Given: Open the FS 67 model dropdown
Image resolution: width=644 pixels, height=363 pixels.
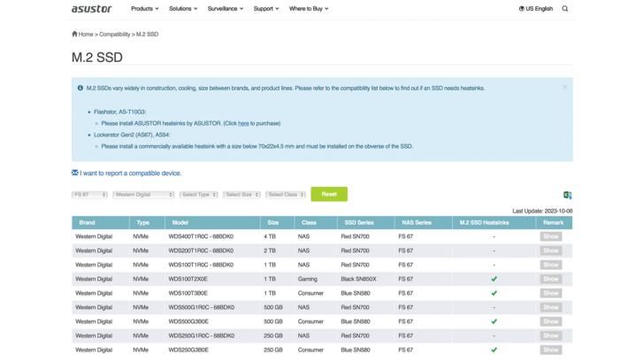Looking at the screenshot, I should coord(89,195).
